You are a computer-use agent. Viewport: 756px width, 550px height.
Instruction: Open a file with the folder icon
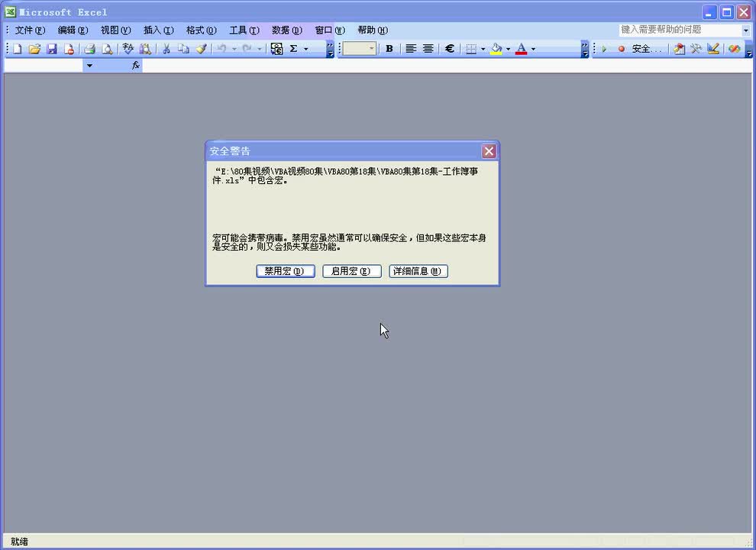(x=34, y=49)
